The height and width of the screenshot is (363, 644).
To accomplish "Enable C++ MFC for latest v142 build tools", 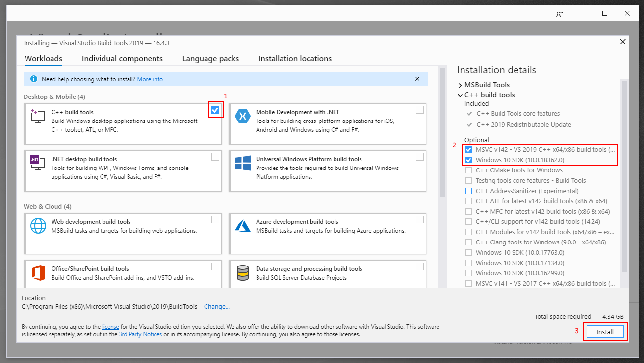I will pos(469,212).
